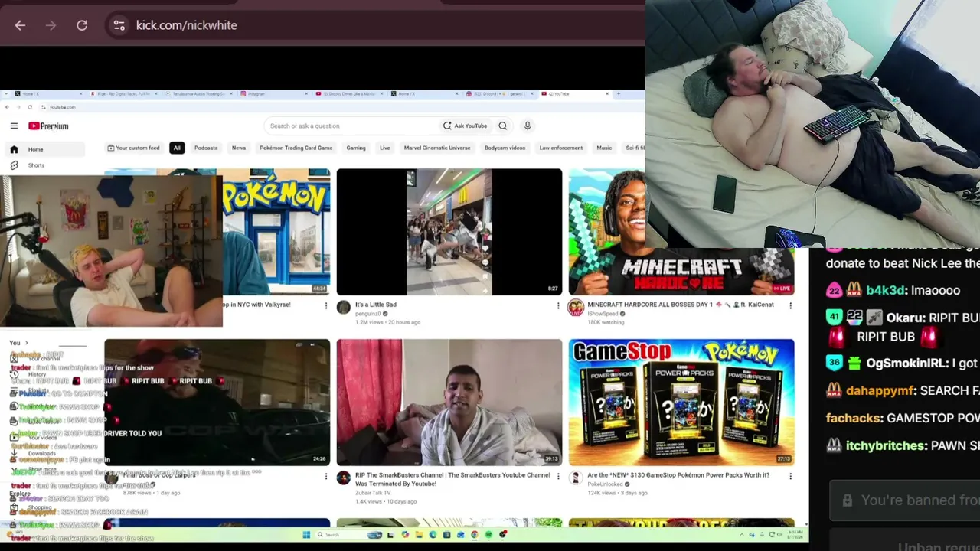The width and height of the screenshot is (980, 551).
Task: Select the Pokémon Trading Card Game chip
Action: (x=296, y=148)
